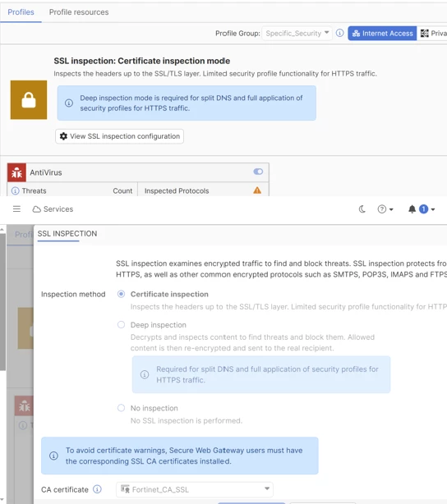Toggle dark mode moon icon
The width and height of the screenshot is (447, 504).
pyautogui.click(x=362, y=209)
